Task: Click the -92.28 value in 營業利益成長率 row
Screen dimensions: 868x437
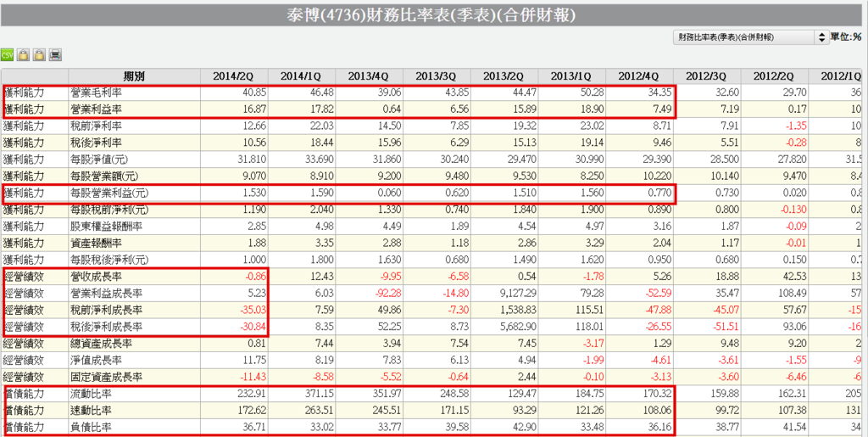Action: pos(387,294)
